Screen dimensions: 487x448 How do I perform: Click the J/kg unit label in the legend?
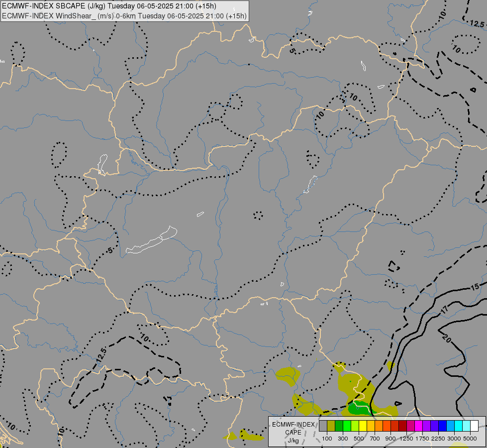[293, 441]
